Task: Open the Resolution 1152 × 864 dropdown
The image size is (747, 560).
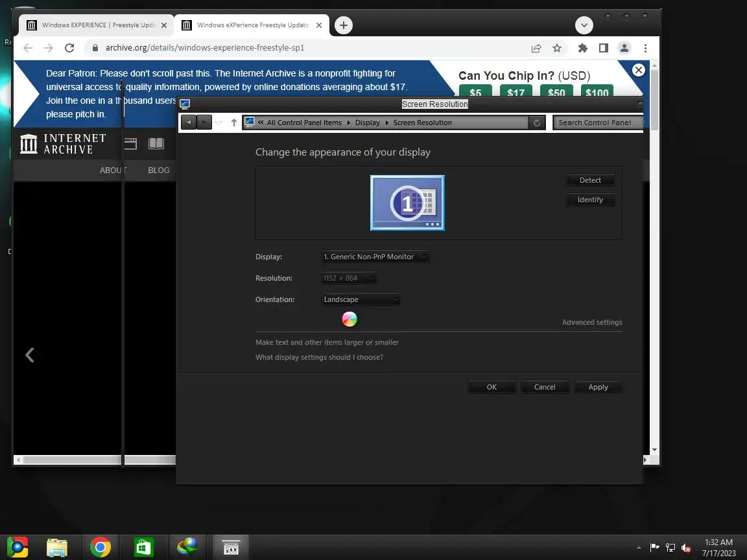Action: tap(350, 278)
